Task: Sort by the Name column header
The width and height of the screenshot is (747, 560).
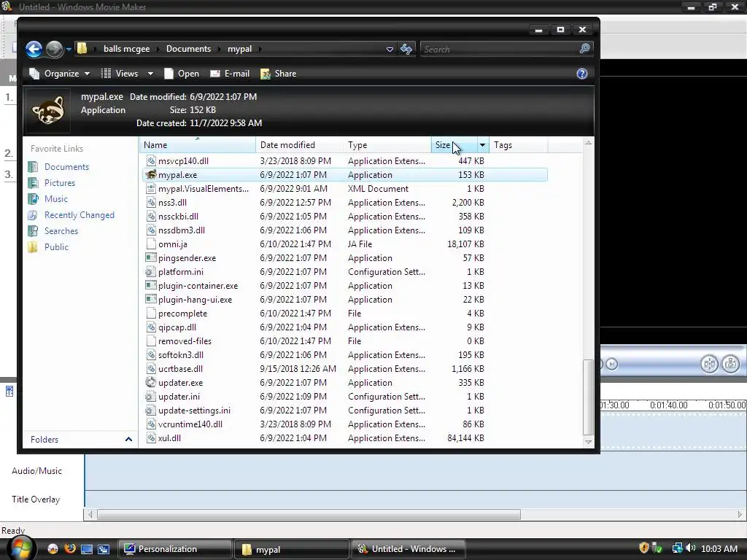Action: pos(197,145)
